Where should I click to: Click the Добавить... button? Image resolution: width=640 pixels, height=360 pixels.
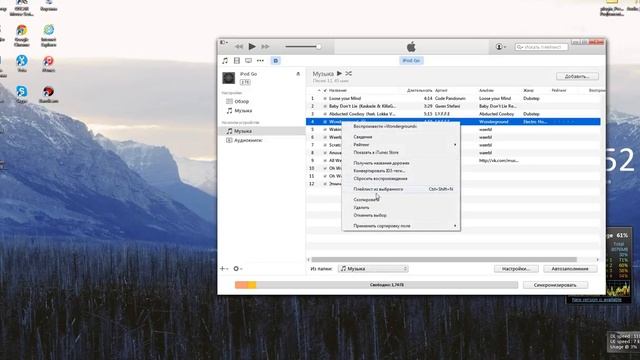[x=578, y=76]
